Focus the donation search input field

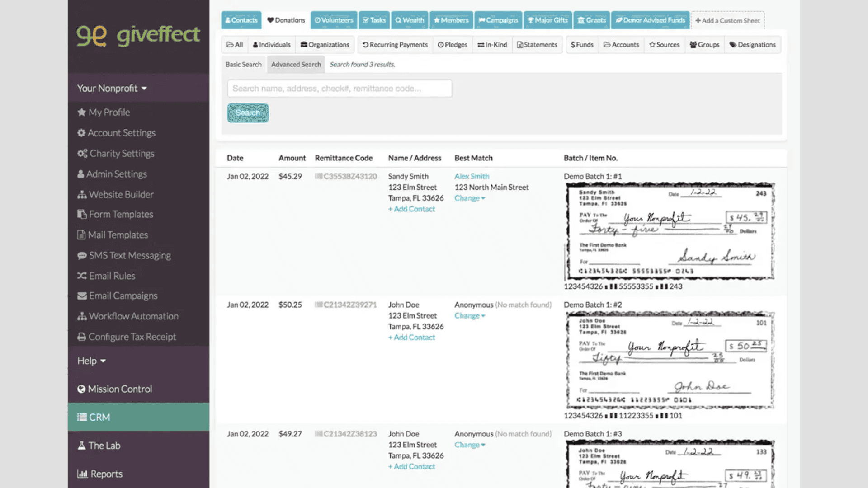tap(340, 89)
